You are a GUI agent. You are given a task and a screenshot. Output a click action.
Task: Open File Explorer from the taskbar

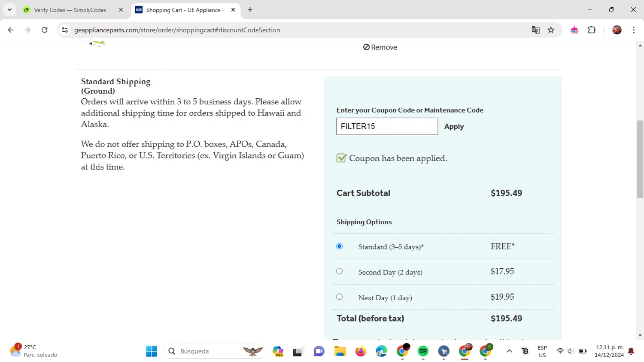pyautogui.click(x=340, y=351)
